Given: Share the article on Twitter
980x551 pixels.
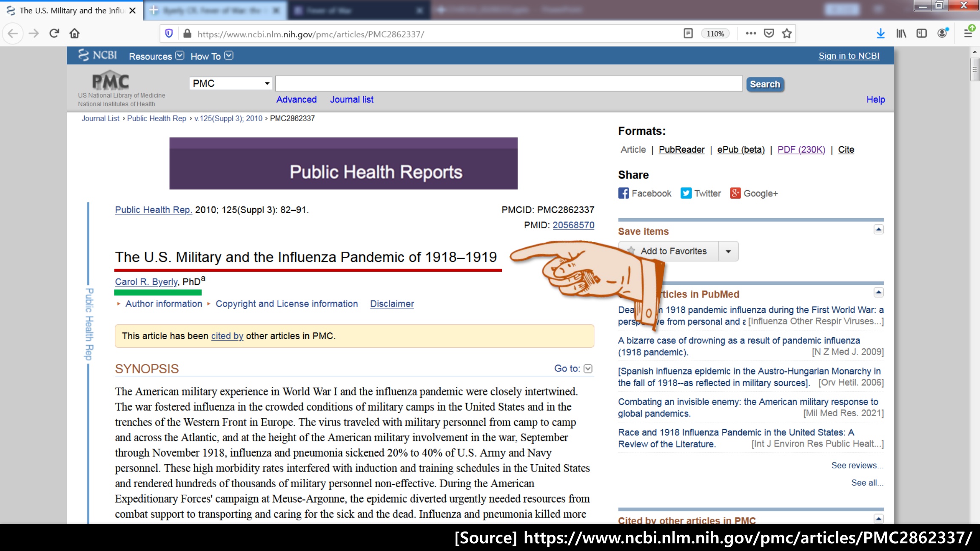Looking at the screenshot, I should [701, 193].
